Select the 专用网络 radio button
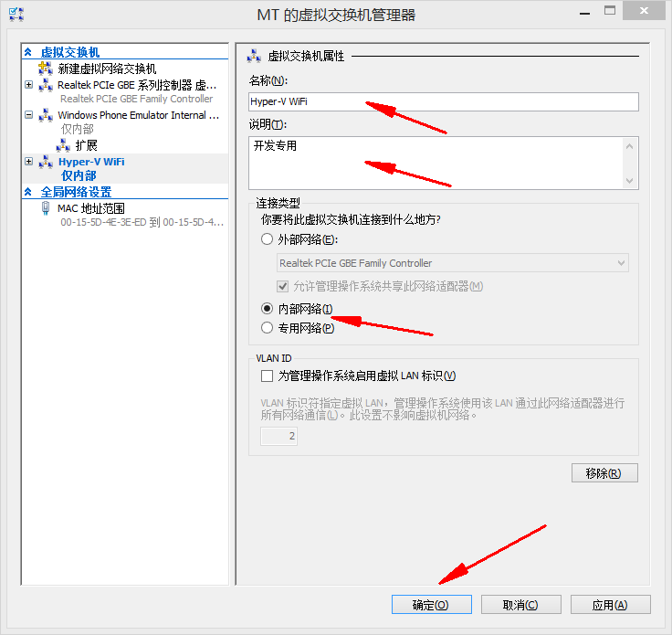The width and height of the screenshot is (672, 635). pyautogui.click(x=267, y=328)
